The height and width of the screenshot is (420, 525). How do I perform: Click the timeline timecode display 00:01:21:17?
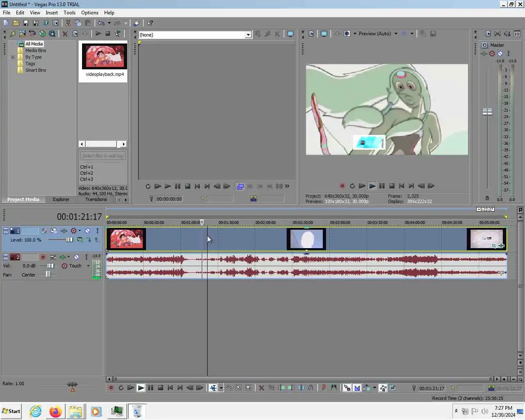click(x=79, y=217)
